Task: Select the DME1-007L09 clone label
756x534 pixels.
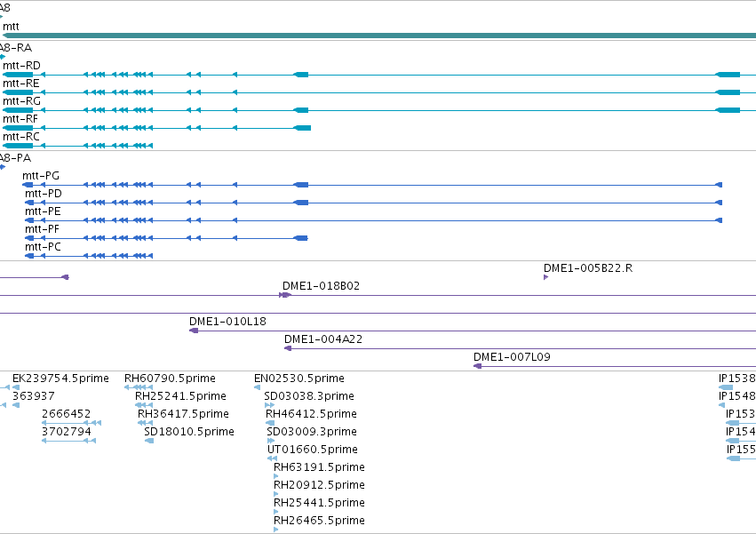Action: (x=512, y=357)
